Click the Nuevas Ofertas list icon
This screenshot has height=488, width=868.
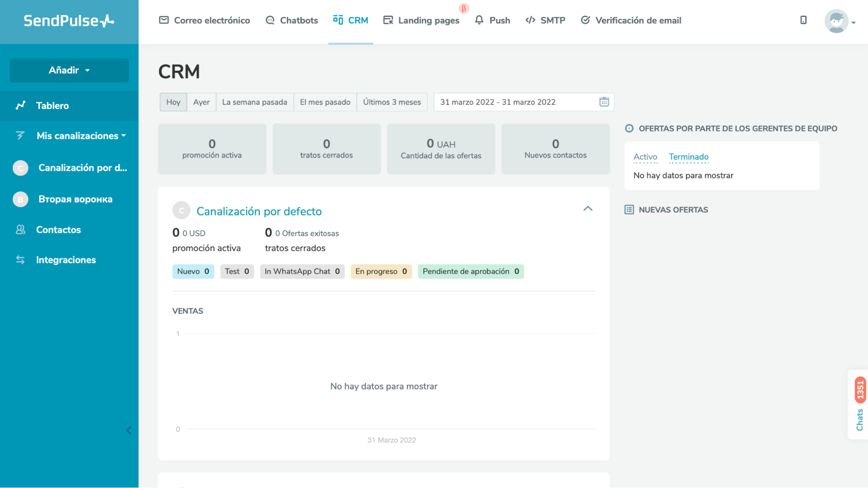click(629, 210)
